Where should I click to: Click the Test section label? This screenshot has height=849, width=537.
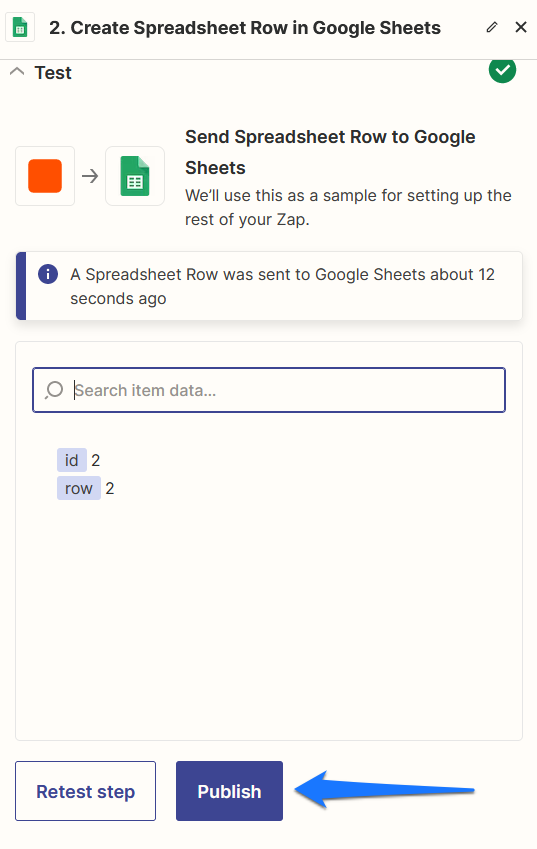pyautogui.click(x=53, y=73)
